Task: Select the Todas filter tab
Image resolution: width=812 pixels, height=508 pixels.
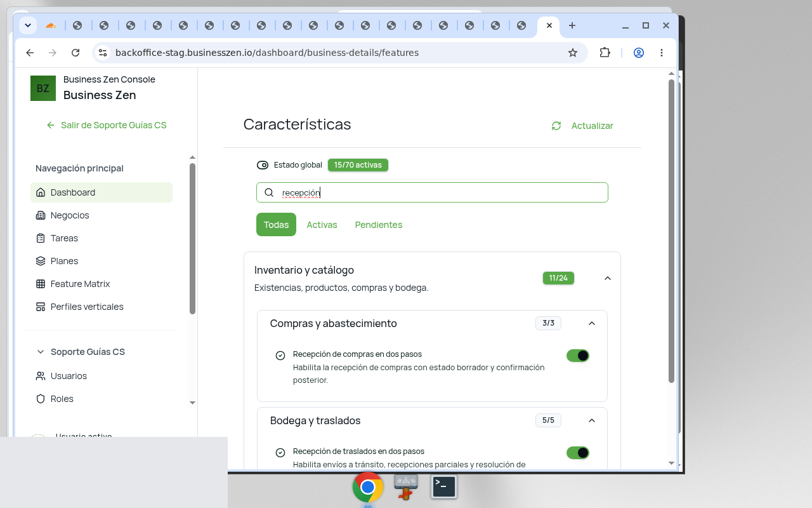Action: [276, 225]
